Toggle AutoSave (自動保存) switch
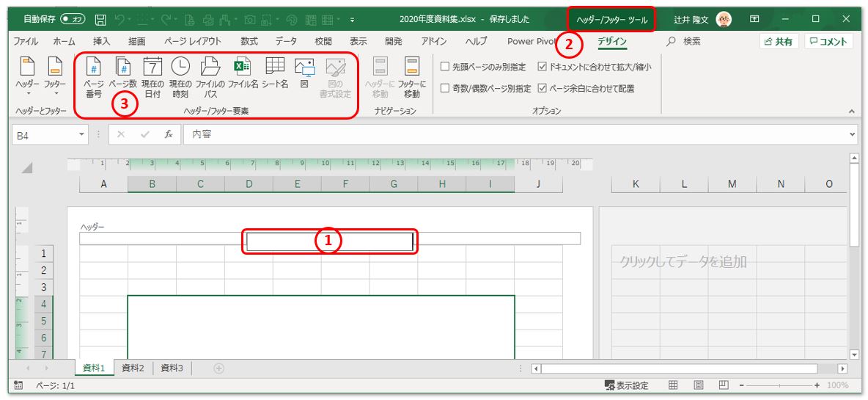Viewport: 868px width, 400px height. pyautogui.click(x=73, y=19)
